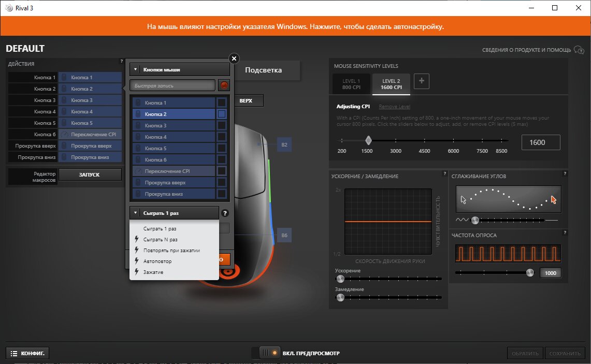Select the LEVEL 1 800 CPI tab
This screenshot has height=364, width=591.
tap(351, 84)
